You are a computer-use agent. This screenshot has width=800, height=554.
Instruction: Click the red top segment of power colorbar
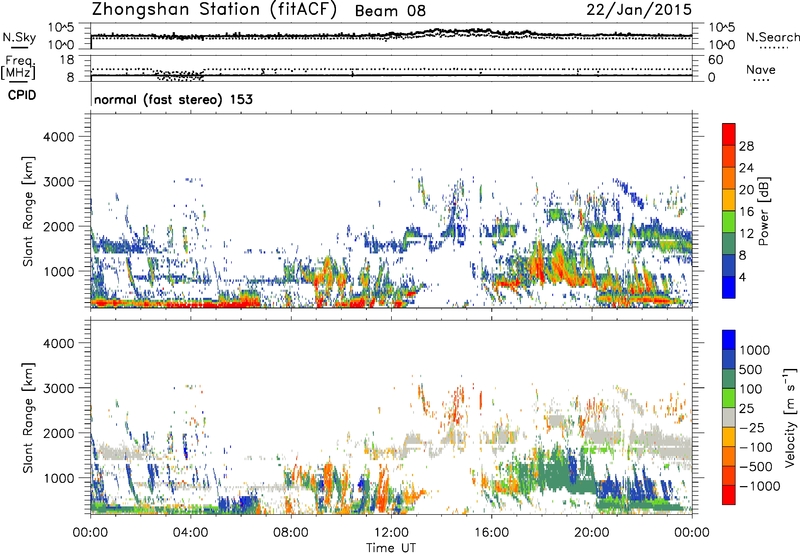tap(729, 134)
